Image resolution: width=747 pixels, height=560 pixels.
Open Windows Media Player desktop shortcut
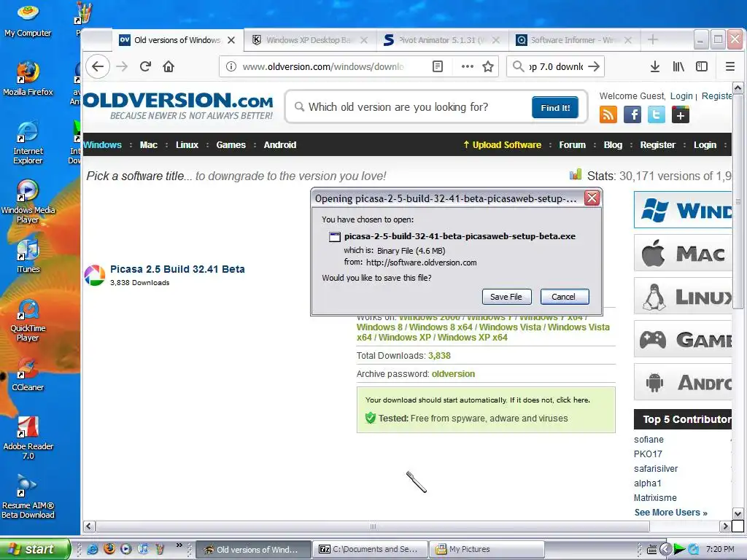[28, 202]
